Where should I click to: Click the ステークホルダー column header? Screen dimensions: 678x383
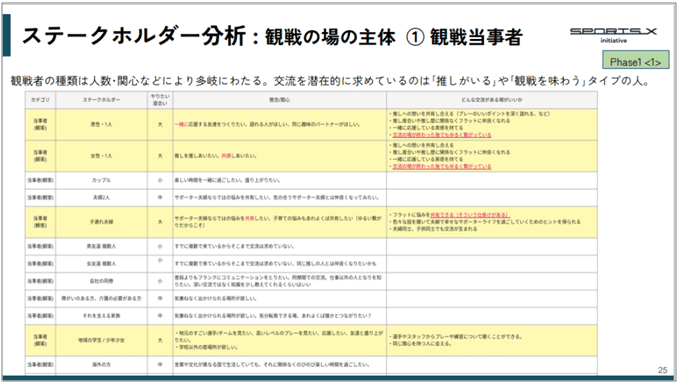click(101, 100)
